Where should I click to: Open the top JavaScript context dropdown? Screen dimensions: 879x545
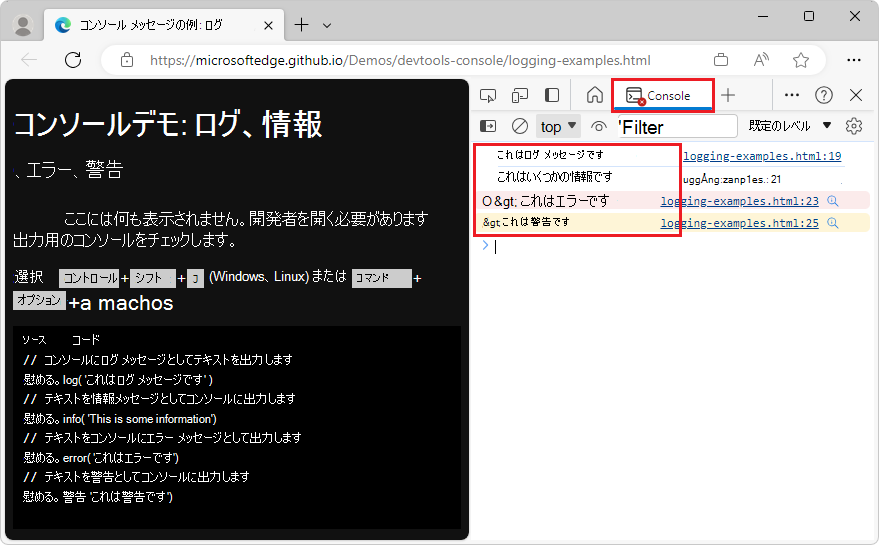pos(558,127)
